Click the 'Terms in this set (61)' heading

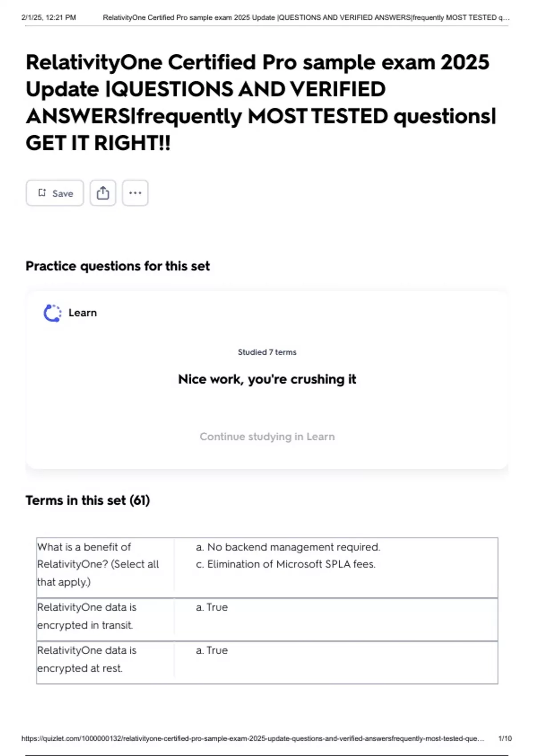pyautogui.click(x=88, y=500)
